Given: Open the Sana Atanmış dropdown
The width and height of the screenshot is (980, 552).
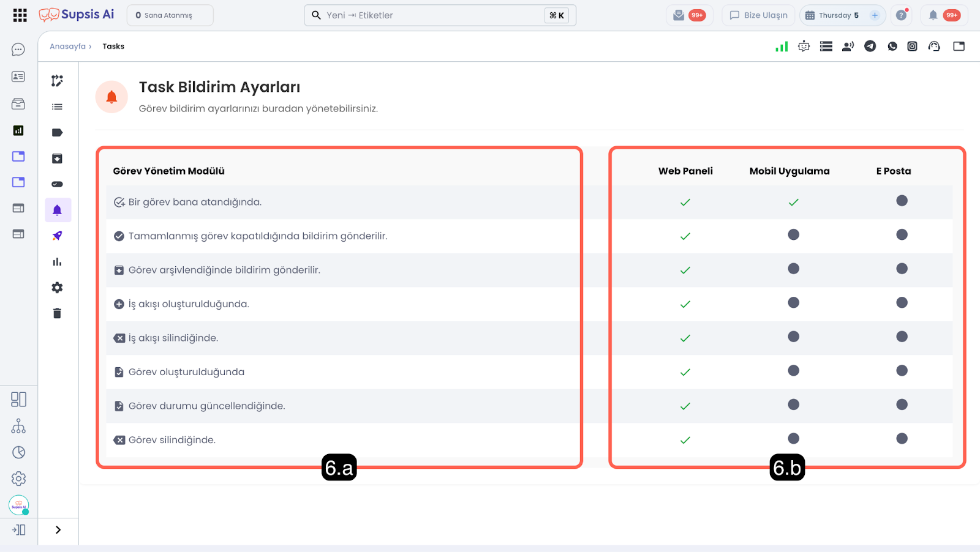Looking at the screenshot, I should (170, 15).
